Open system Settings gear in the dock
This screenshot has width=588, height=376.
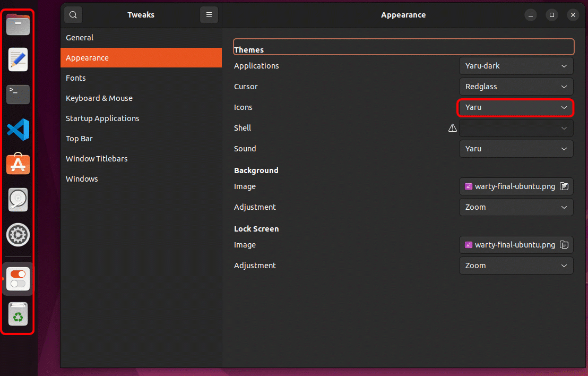(18, 235)
